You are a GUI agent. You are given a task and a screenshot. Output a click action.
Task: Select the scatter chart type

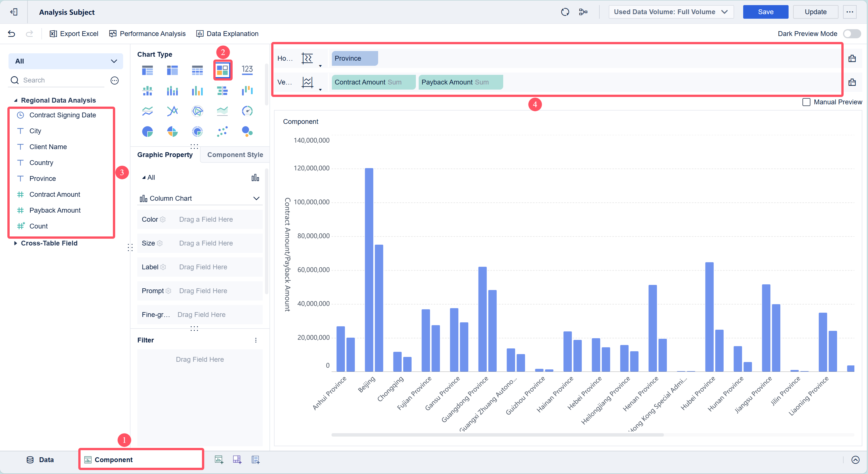pos(222,131)
